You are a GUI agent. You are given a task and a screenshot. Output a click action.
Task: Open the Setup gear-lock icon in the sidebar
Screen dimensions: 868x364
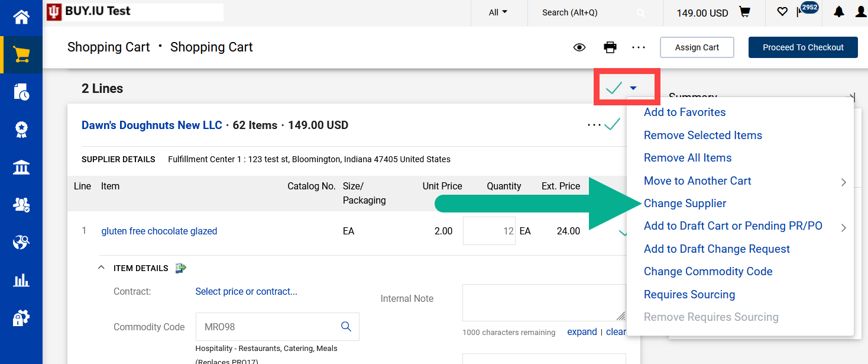pos(21,318)
